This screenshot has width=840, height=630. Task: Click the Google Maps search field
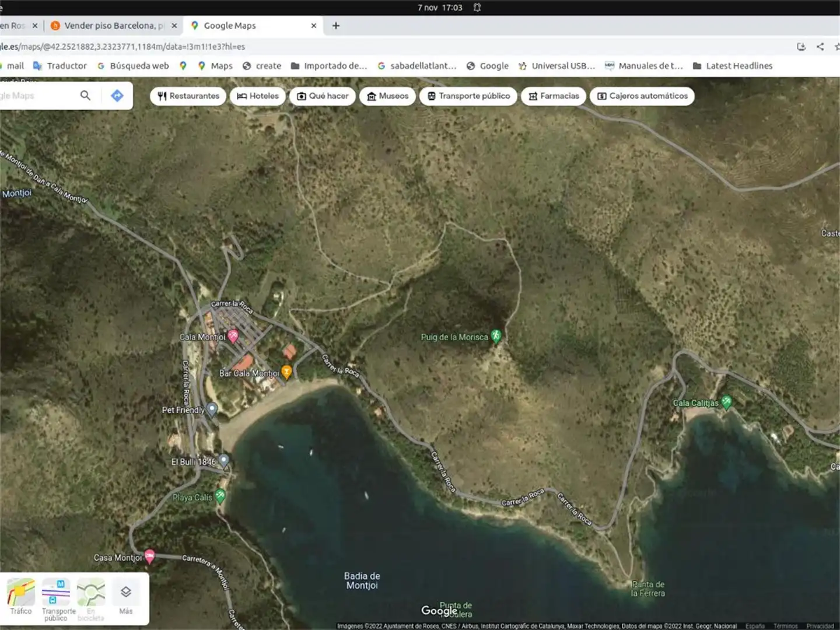(x=35, y=95)
